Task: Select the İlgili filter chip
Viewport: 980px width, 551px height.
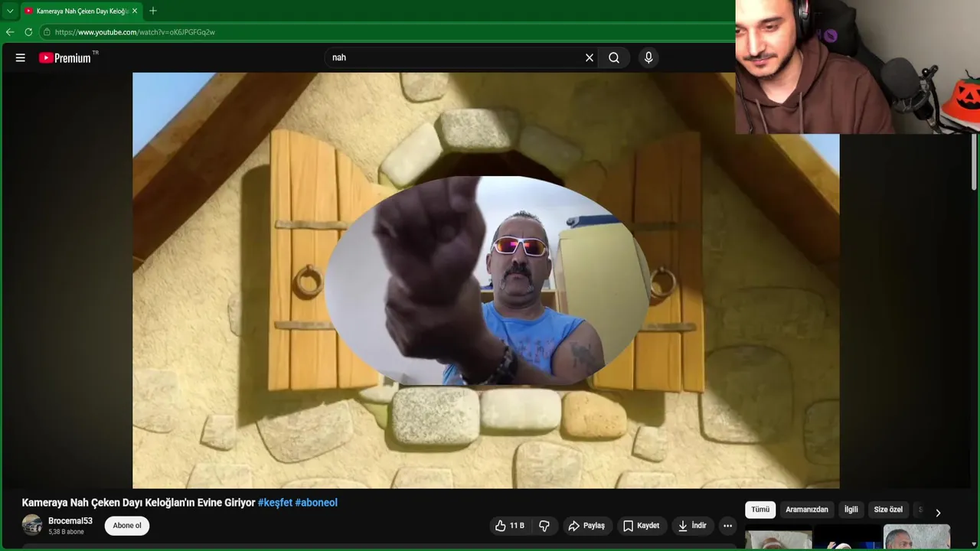Action: (851, 510)
